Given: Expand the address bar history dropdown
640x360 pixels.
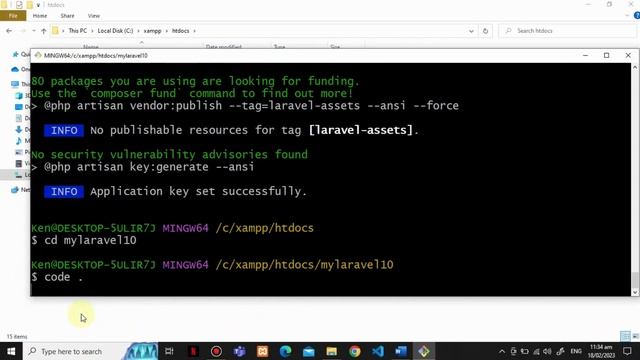Looking at the screenshot, I should [471, 31].
